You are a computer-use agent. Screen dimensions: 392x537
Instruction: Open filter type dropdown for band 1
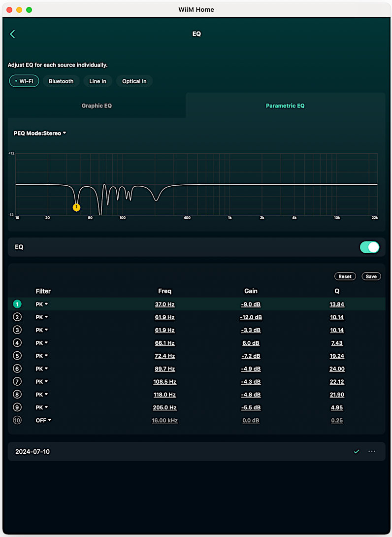pos(42,304)
